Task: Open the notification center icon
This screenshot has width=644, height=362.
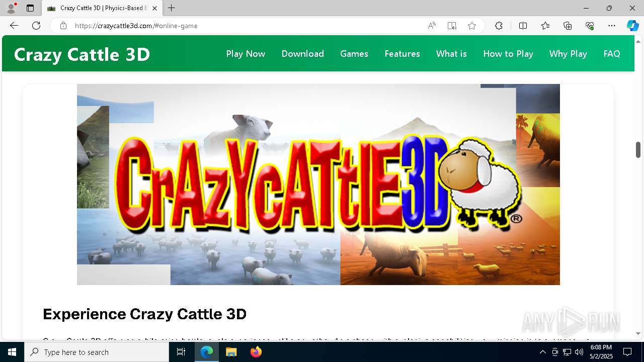Action: 627,352
